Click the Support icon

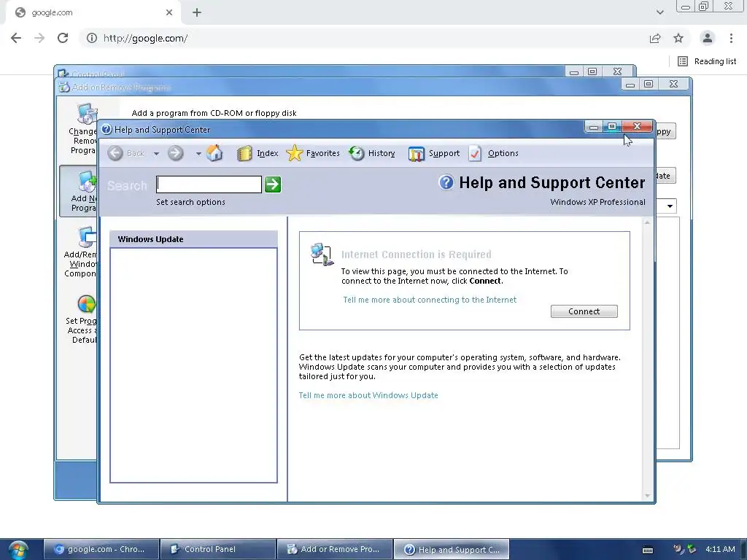(x=416, y=154)
